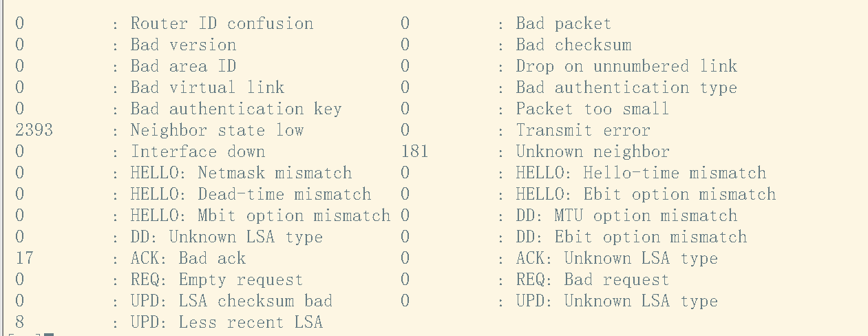Select the "Bad authentication type" label
Viewport: 868px width, 336px height.
(626, 87)
